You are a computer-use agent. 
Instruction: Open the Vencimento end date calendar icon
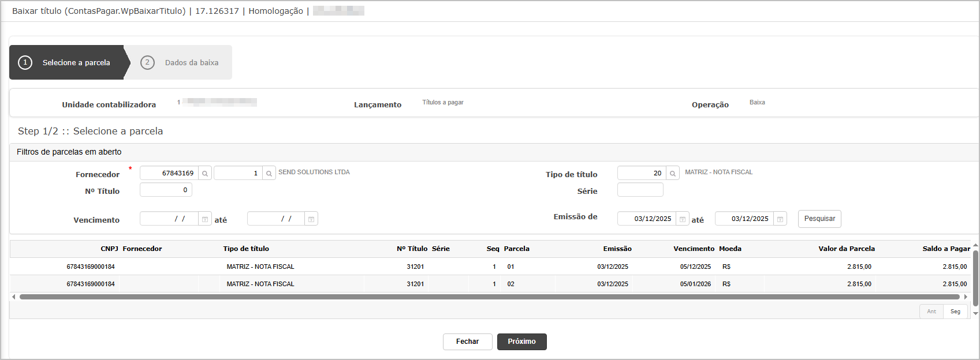[311, 219]
